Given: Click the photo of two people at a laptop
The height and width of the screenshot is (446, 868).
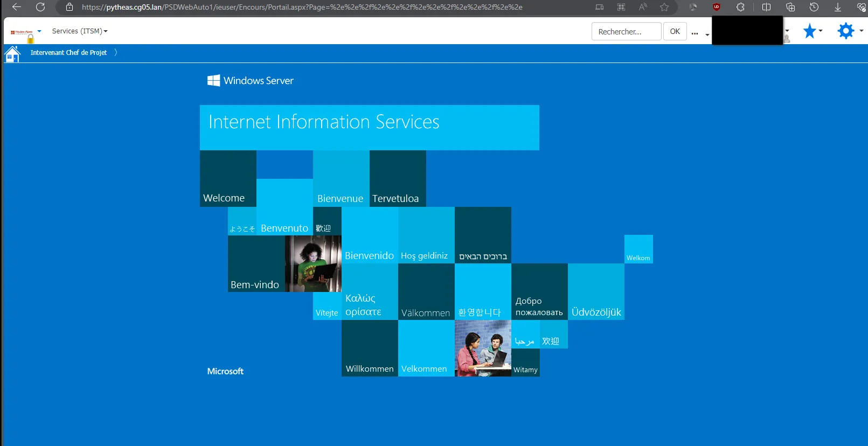Looking at the screenshot, I should (x=483, y=349).
